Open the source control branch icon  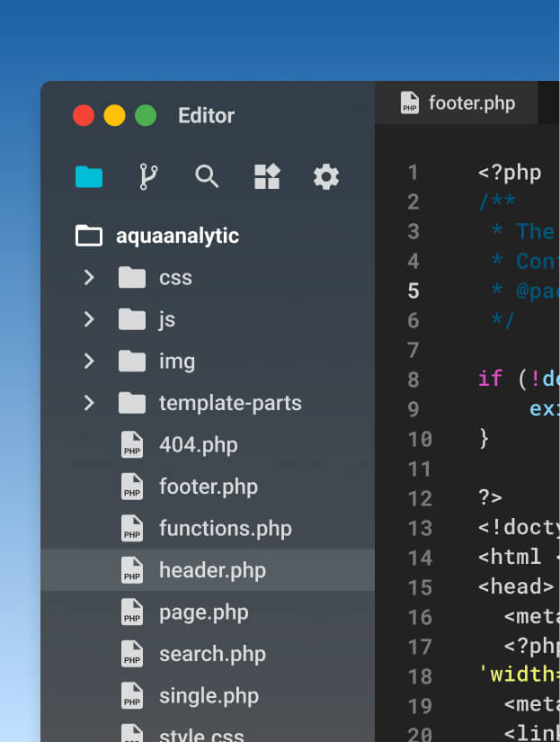(x=148, y=176)
